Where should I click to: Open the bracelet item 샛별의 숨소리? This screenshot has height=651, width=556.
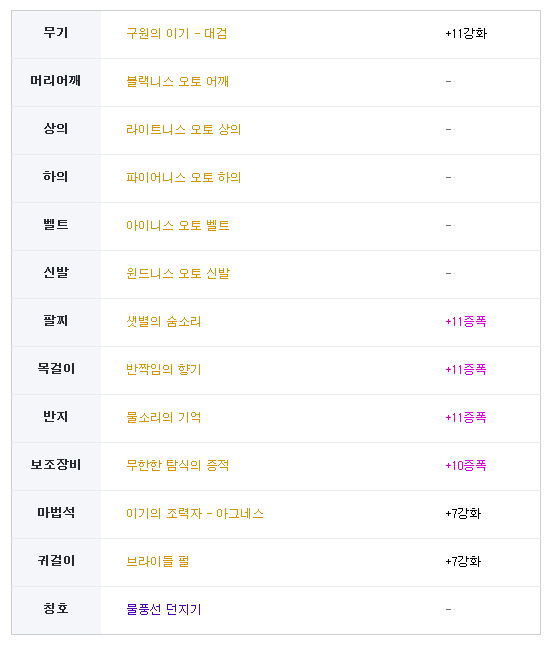point(164,322)
